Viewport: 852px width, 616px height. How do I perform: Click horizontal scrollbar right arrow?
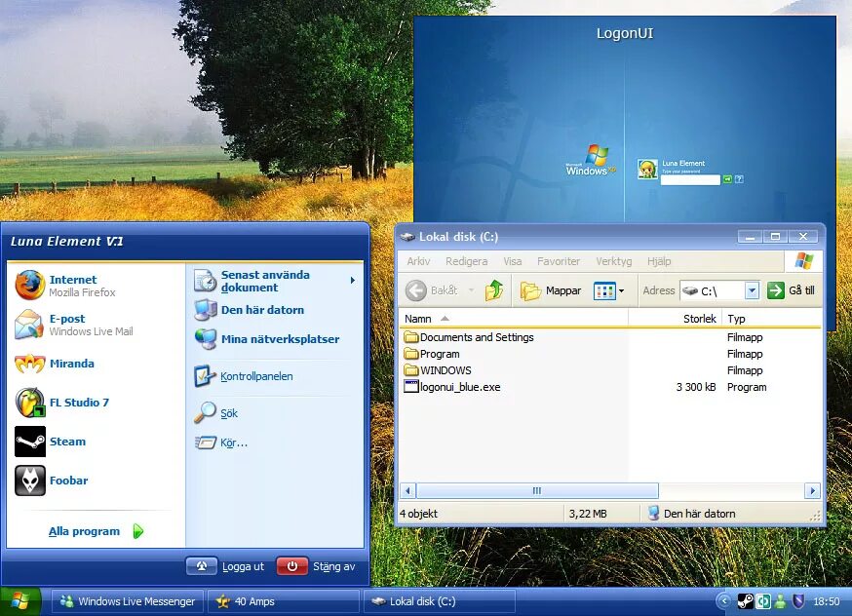[x=812, y=491]
